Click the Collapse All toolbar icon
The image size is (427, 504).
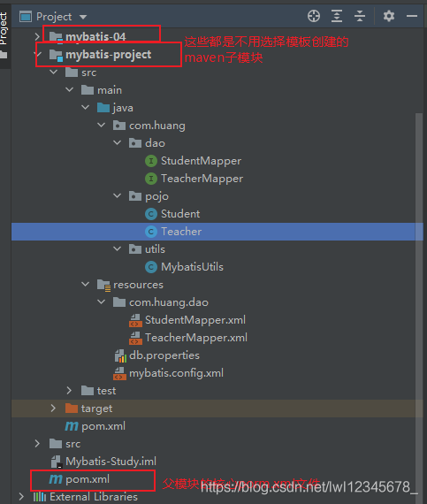point(360,16)
